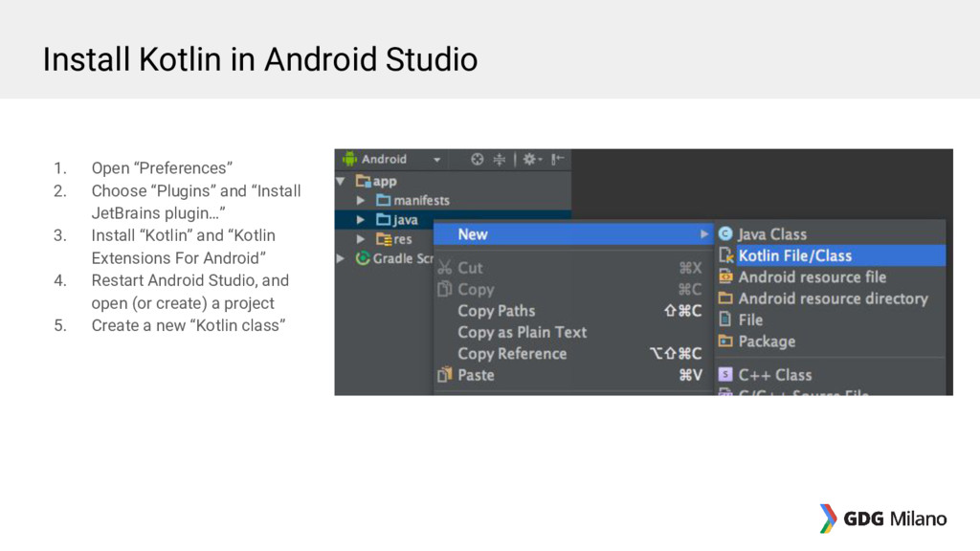Image resolution: width=980 pixels, height=551 pixels.
Task: Click the File document icon
Action: coord(725,320)
